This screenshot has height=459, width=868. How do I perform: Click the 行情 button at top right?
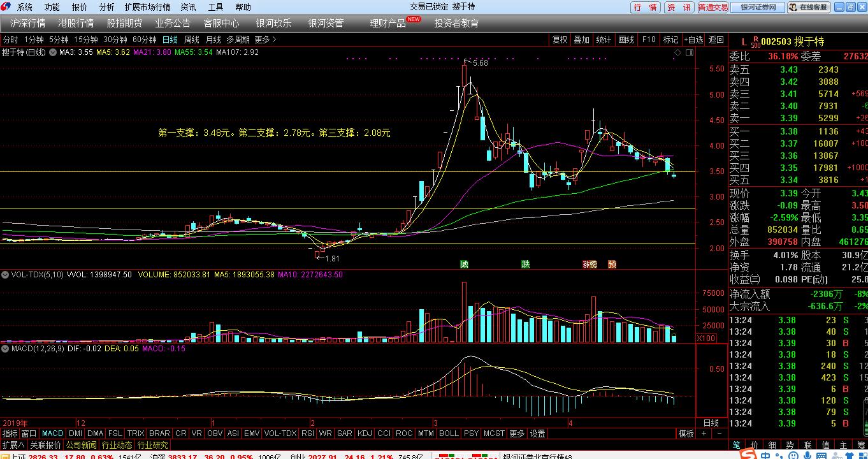click(646, 7)
